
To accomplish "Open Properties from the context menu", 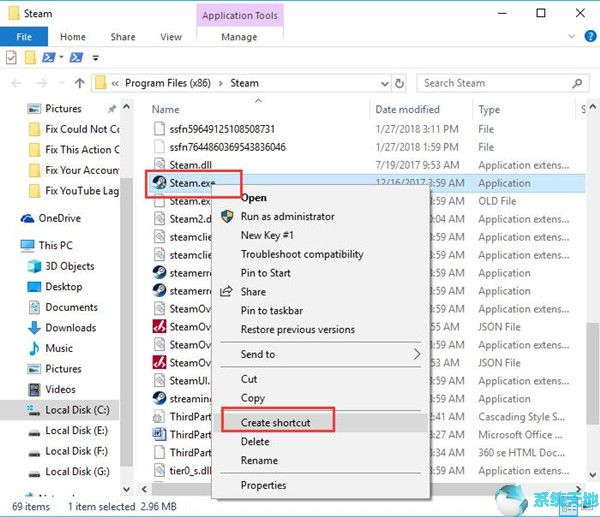I will click(x=263, y=485).
